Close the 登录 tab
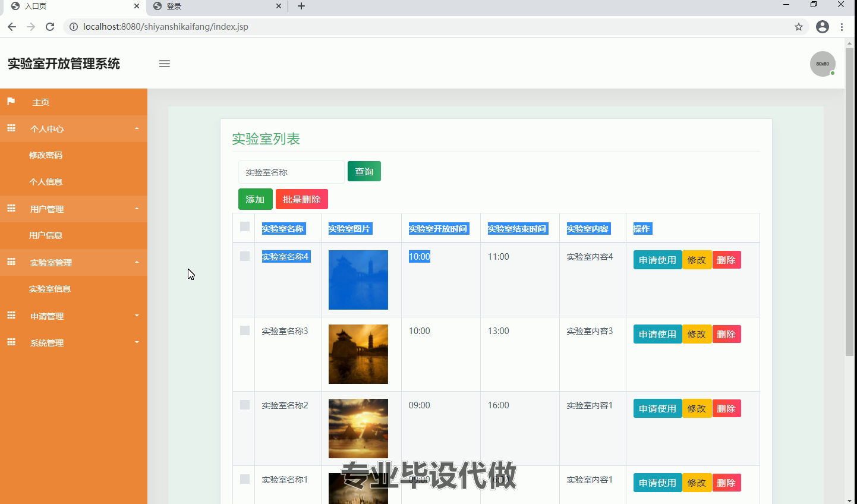 (279, 6)
